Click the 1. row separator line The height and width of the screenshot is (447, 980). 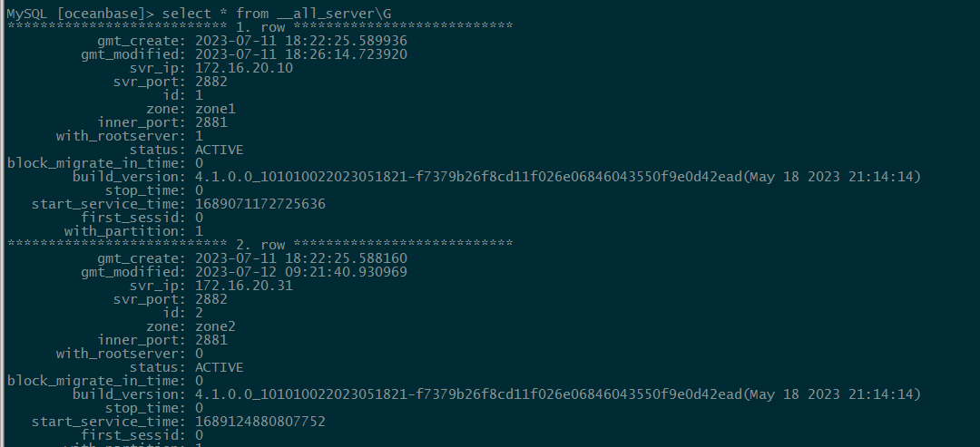(x=260, y=27)
